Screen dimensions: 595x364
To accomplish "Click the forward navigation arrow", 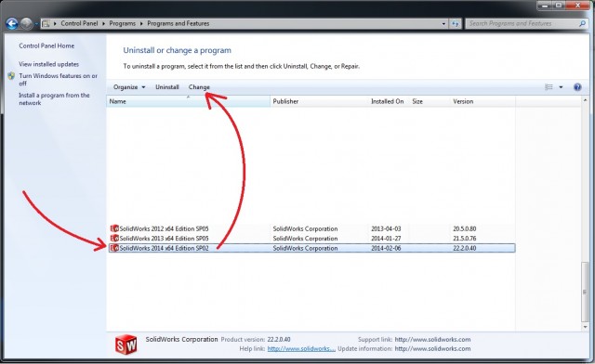I will tap(26, 23).
